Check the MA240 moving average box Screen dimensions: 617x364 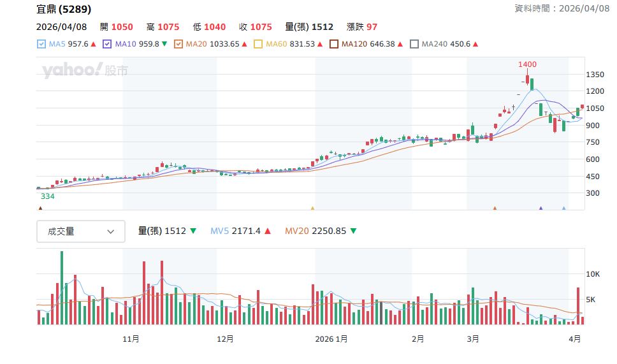coord(414,44)
